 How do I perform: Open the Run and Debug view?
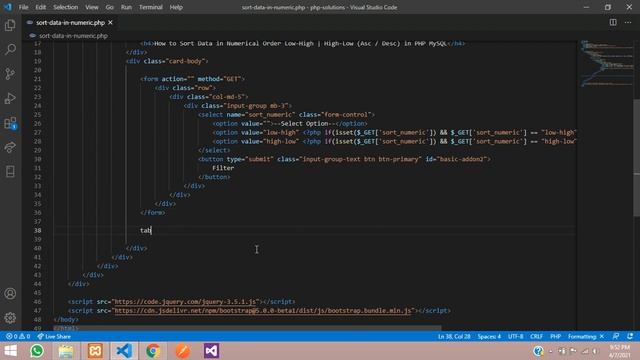[x=10, y=98]
